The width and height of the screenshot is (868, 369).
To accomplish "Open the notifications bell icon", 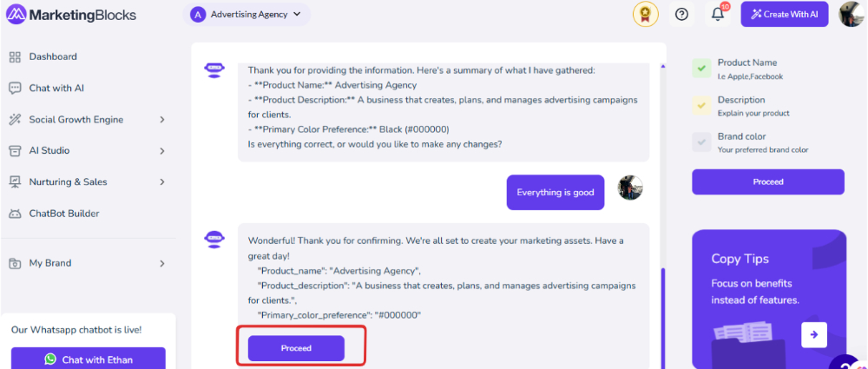I will tap(718, 15).
